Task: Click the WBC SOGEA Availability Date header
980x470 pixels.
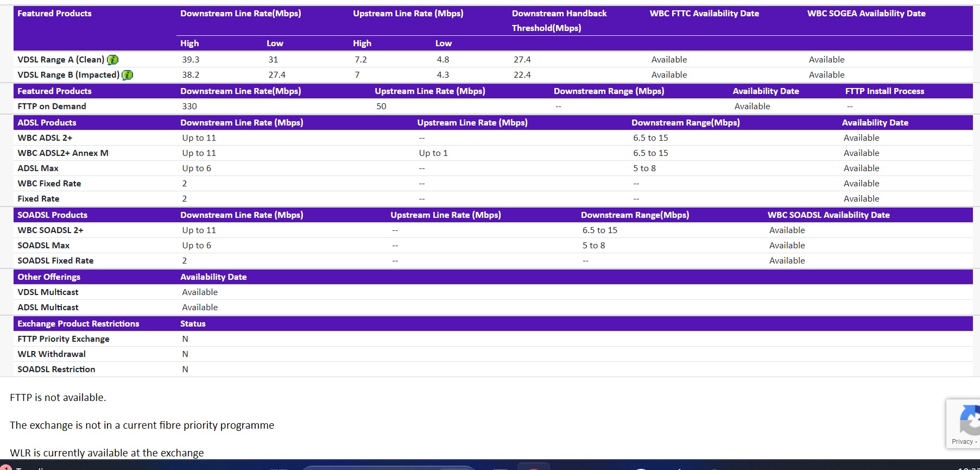Action: point(866,14)
